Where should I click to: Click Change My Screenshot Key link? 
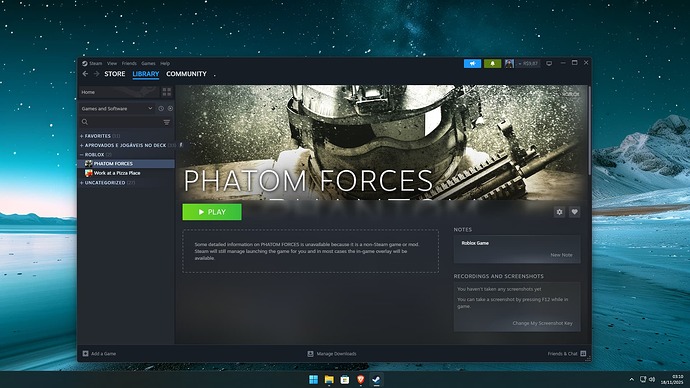tap(542, 323)
